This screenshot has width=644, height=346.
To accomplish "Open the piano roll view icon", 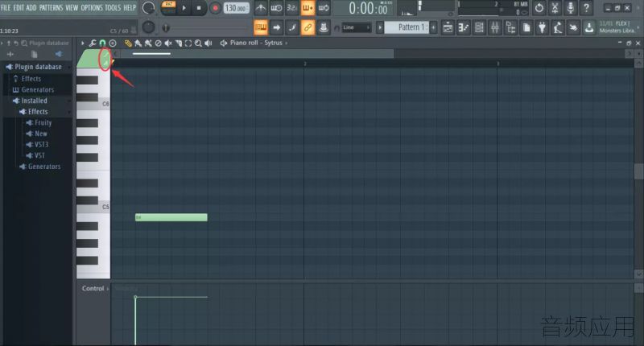I will coord(464,27).
